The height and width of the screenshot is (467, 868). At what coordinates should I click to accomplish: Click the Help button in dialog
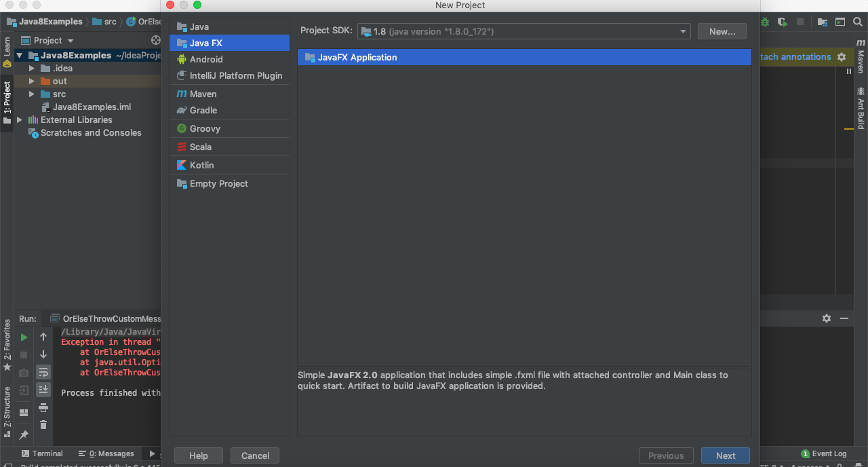pyautogui.click(x=199, y=455)
